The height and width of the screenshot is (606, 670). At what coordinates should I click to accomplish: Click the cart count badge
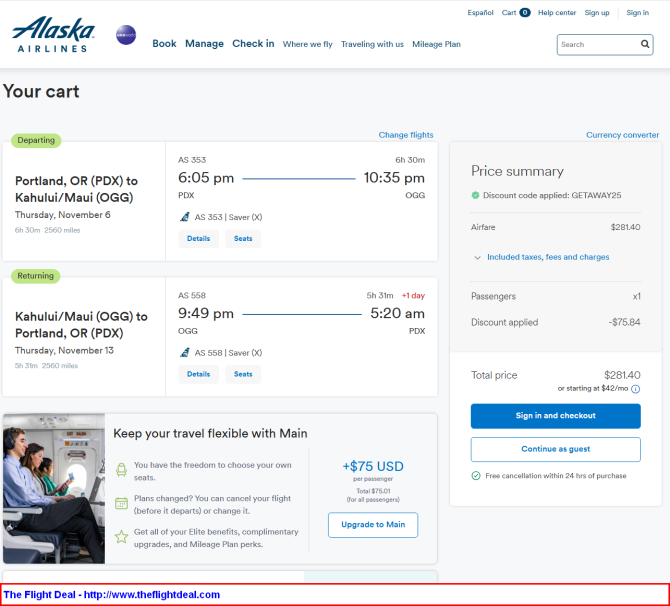[x=525, y=12]
